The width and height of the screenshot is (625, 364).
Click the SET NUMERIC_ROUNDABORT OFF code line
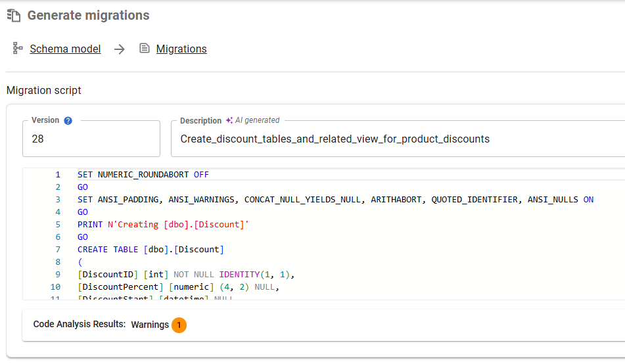click(x=143, y=175)
